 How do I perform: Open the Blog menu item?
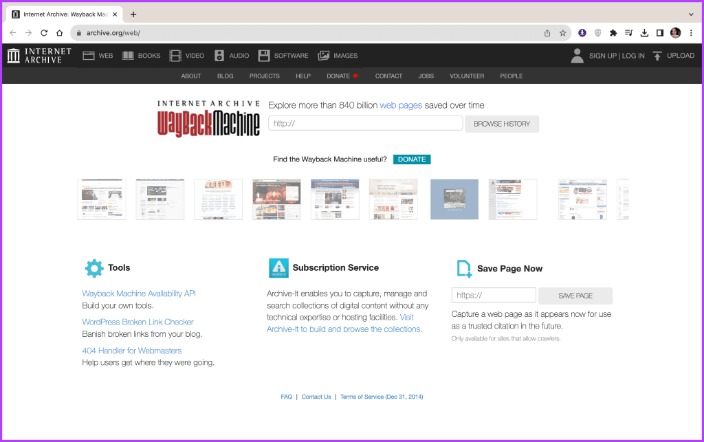pyautogui.click(x=225, y=76)
